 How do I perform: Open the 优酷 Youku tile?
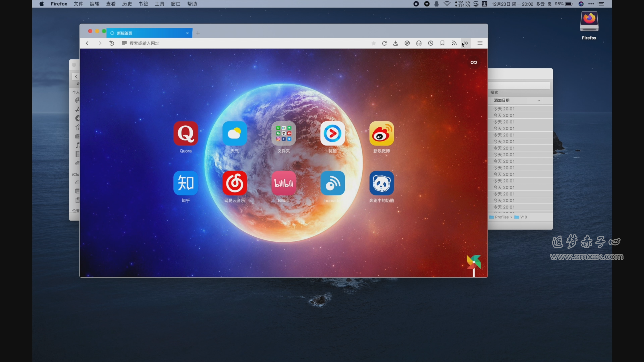[332, 133]
